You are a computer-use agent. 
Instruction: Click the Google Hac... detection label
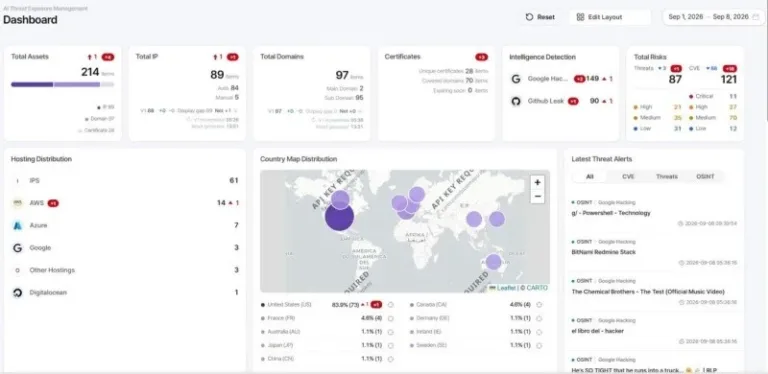[548, 79]
